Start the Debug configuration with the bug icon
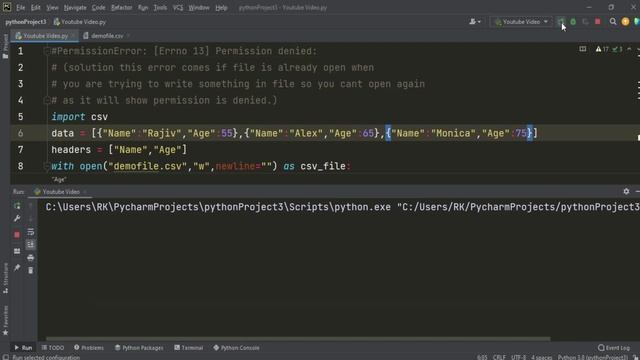 [x=573, y=22]
